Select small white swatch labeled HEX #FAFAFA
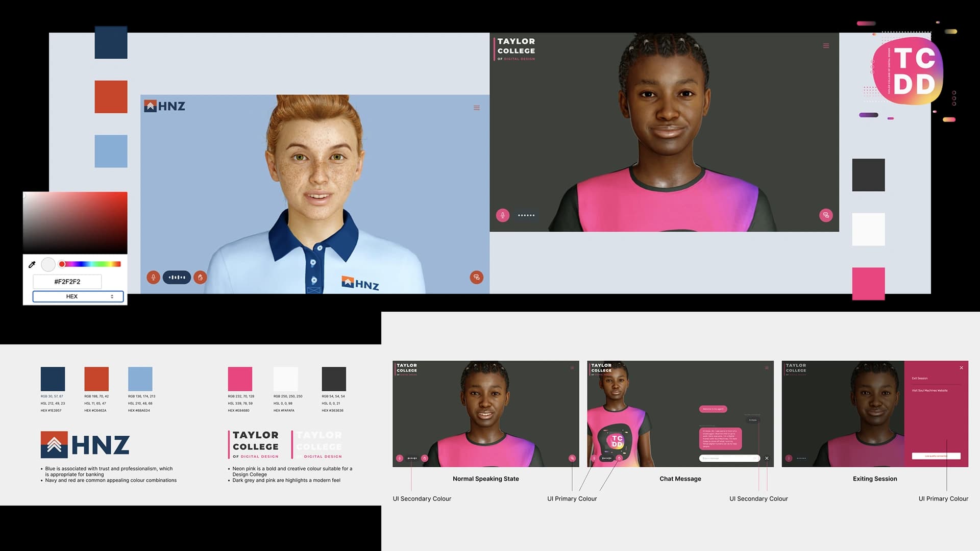The height and width of the screenshot is (551, 980). click(286, 379)
